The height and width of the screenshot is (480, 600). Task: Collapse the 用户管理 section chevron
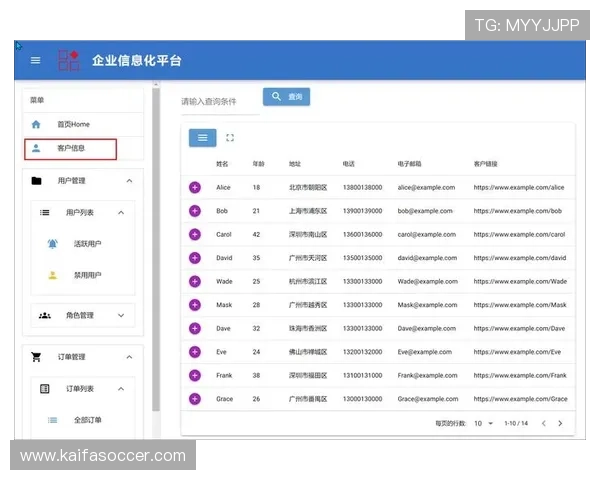(x=129, y=181)
